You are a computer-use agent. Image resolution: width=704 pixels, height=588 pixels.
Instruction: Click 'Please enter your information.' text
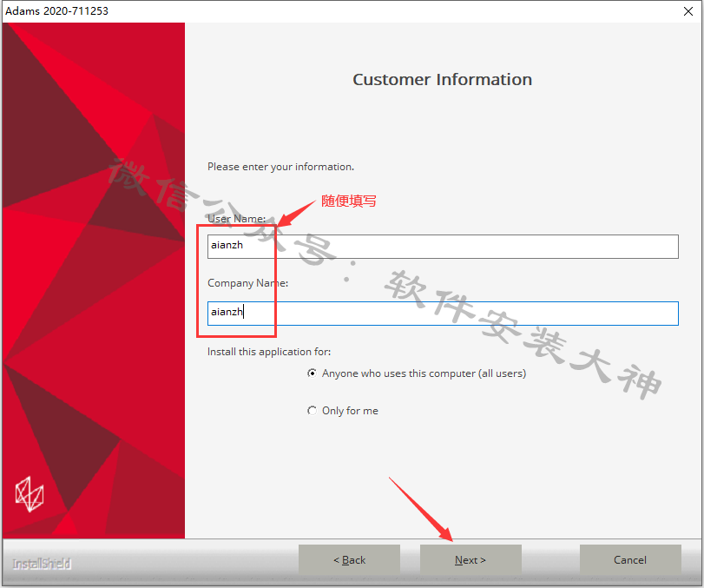pos(280,167)
